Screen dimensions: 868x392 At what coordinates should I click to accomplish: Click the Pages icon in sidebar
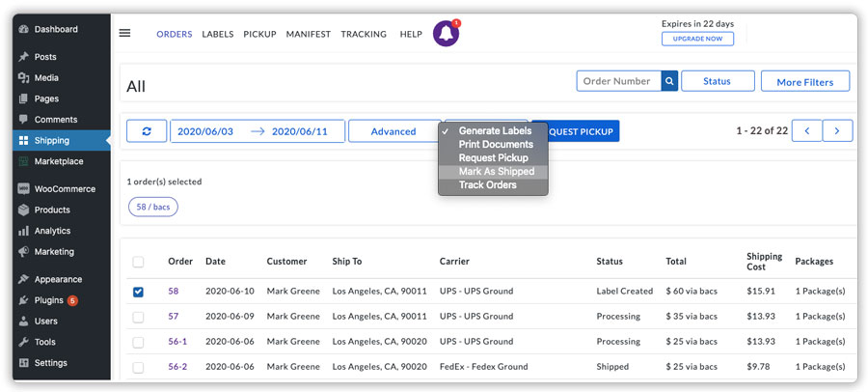coord(23,98)
